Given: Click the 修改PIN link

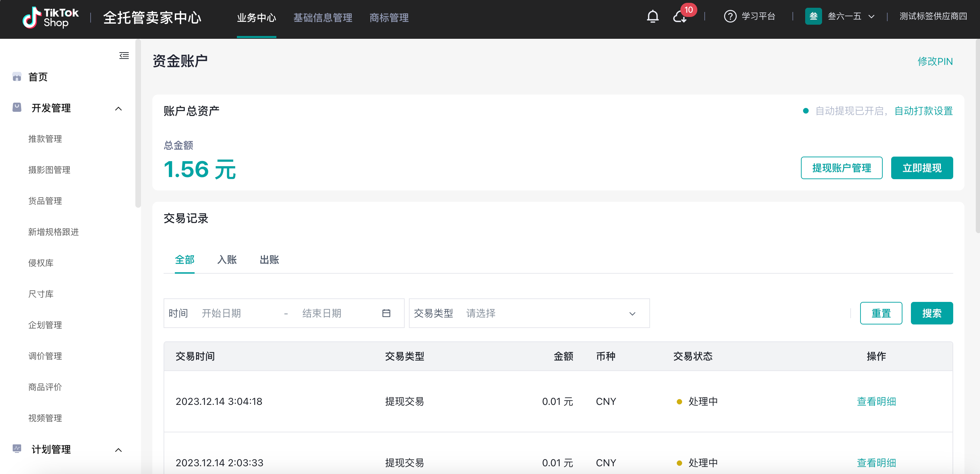Looking at the screenshot, I should [x=935, y=61].
